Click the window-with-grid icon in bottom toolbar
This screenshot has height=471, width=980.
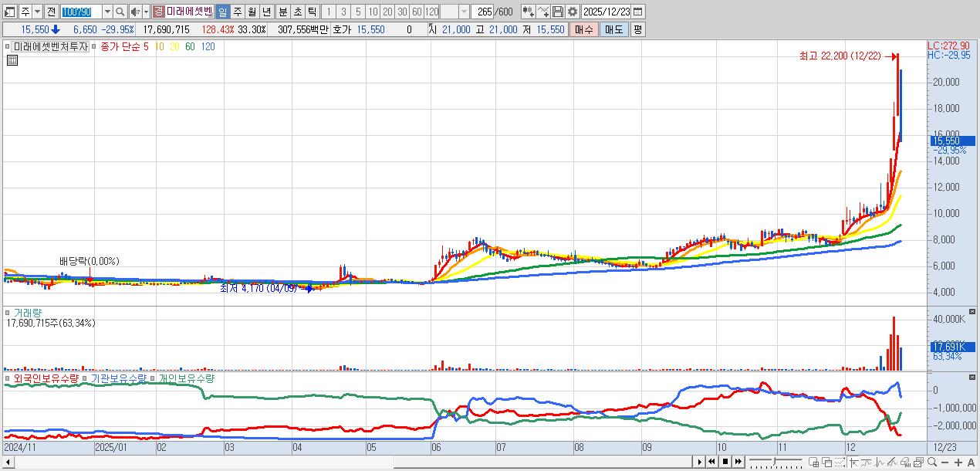[813, 462]
